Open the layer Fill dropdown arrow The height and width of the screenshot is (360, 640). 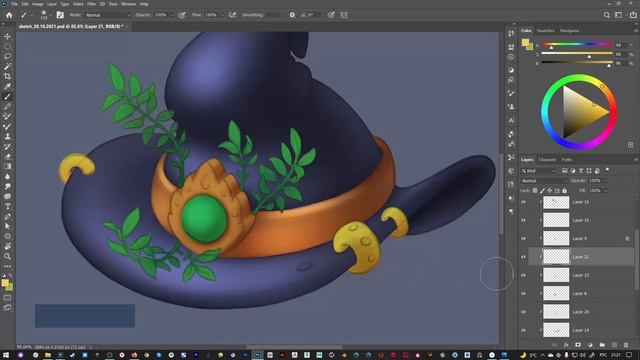tap(606, 191)
